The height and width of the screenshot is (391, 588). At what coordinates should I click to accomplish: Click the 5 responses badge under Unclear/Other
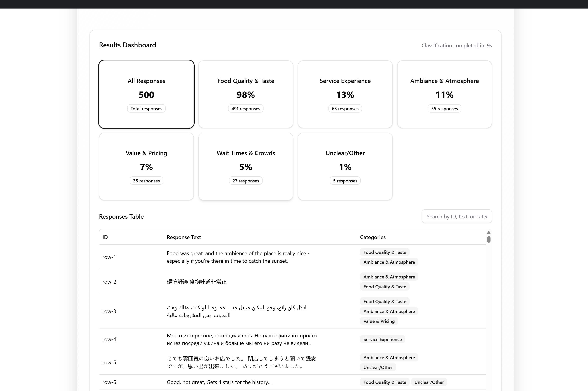[345, 181]
